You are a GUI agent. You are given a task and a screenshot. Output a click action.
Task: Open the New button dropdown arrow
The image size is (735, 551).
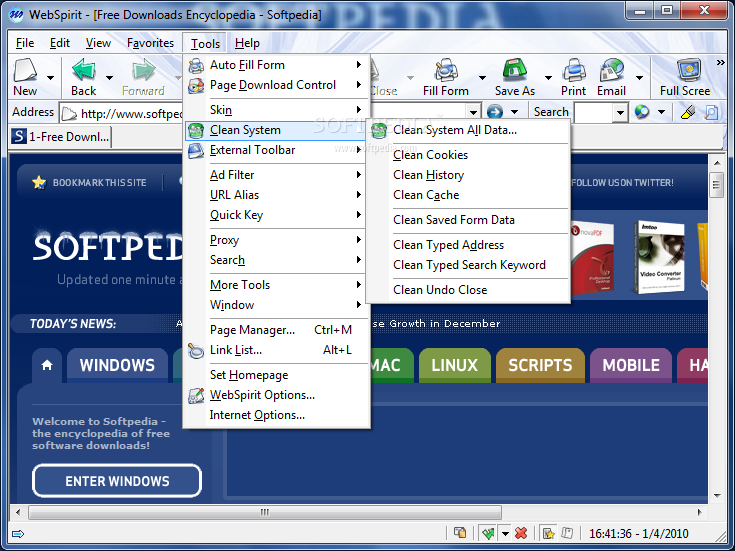[x=50, y=77]
